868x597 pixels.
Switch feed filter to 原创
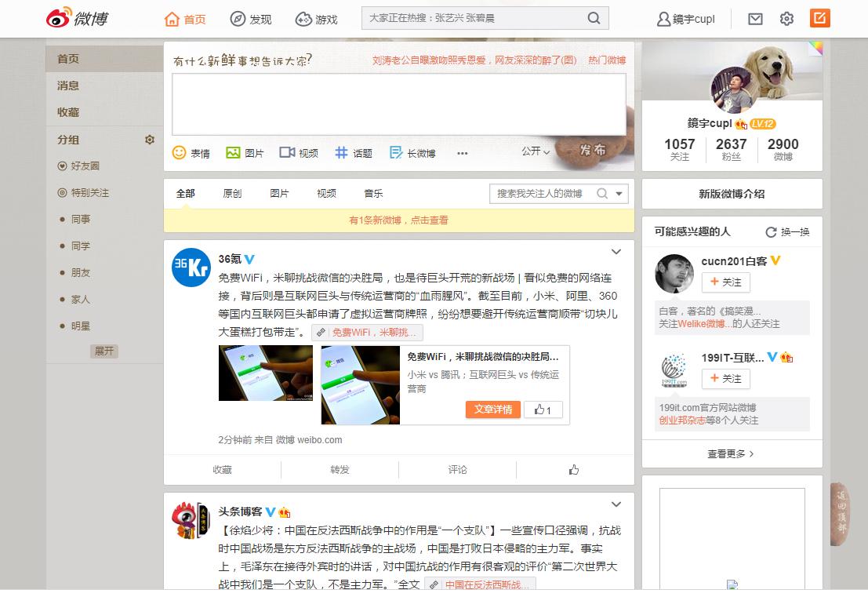[x=233, y=193]
